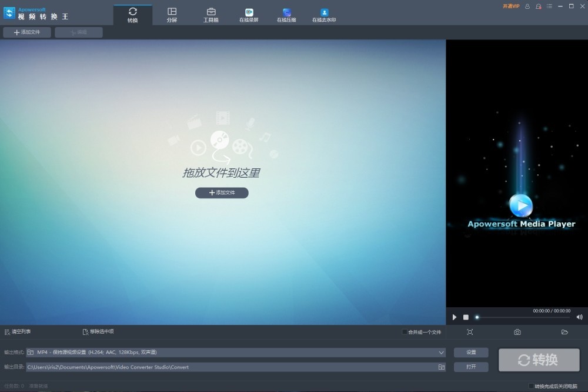Screen dimensions: 588x392
Task: Mute the media player volume
Action: 579,317
